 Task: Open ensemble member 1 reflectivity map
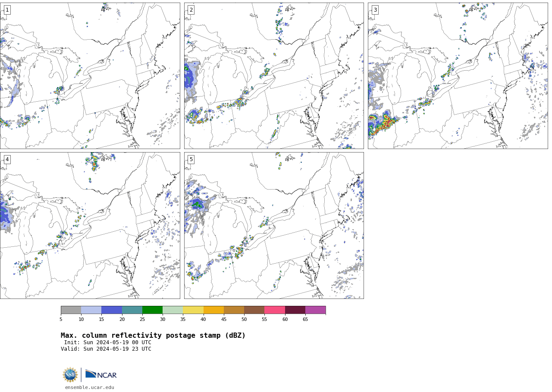pos(90,76)
